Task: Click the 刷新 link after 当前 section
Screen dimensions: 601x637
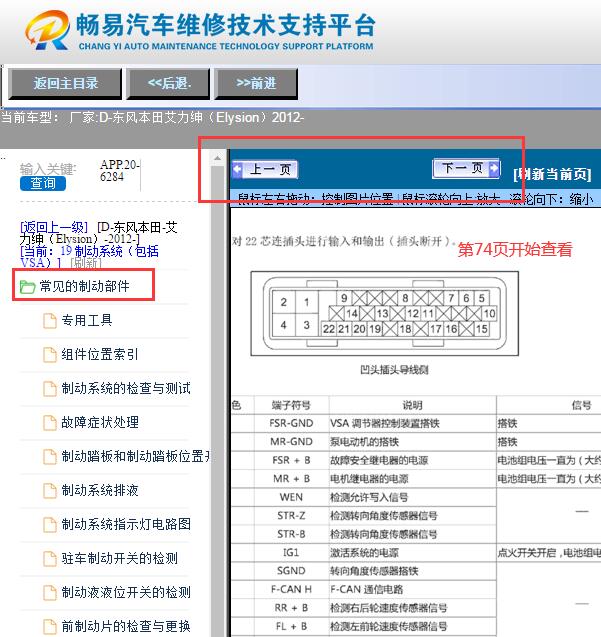Action: (x=85, y=263)
